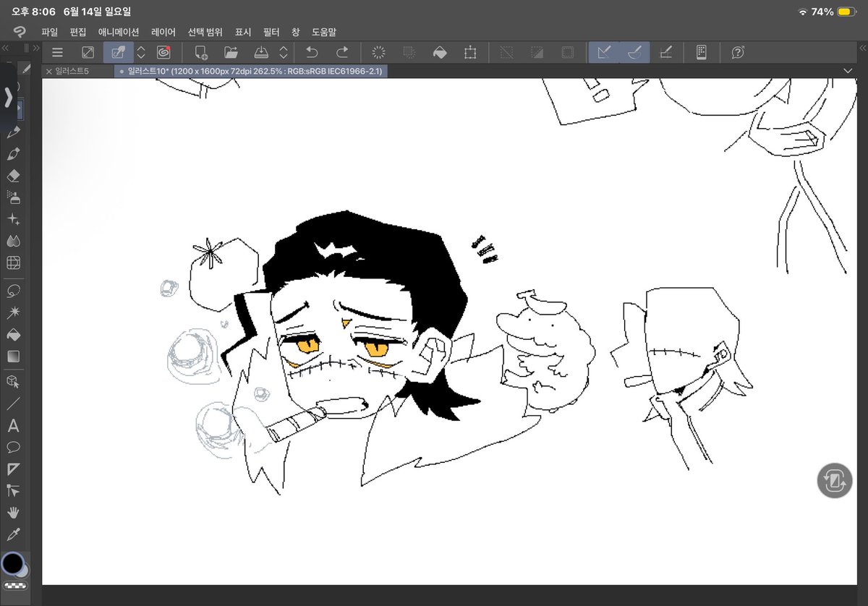Select the Lasso selection tool
The image size is (868, 606).
[13, 290]
